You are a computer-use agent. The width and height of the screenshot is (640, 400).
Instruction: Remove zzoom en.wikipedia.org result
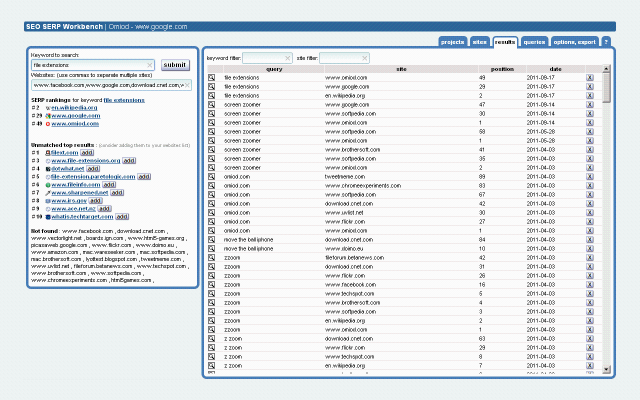[590, 321]
